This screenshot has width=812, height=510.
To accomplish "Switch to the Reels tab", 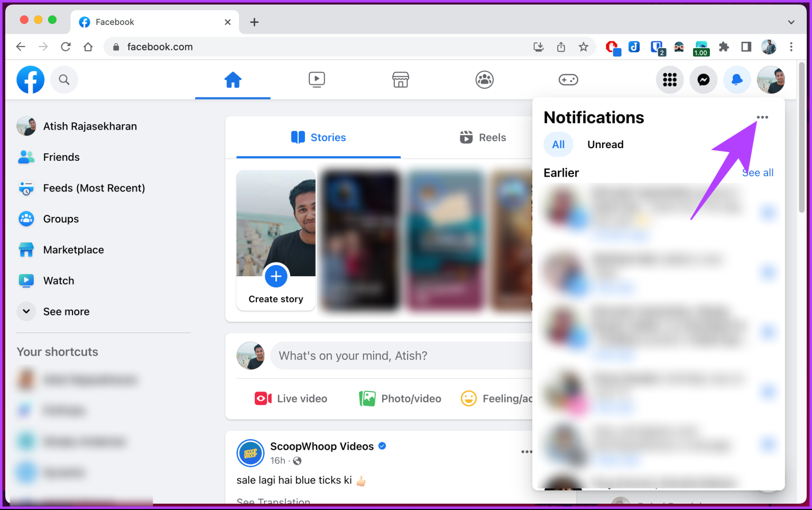I will pos(483,137).
